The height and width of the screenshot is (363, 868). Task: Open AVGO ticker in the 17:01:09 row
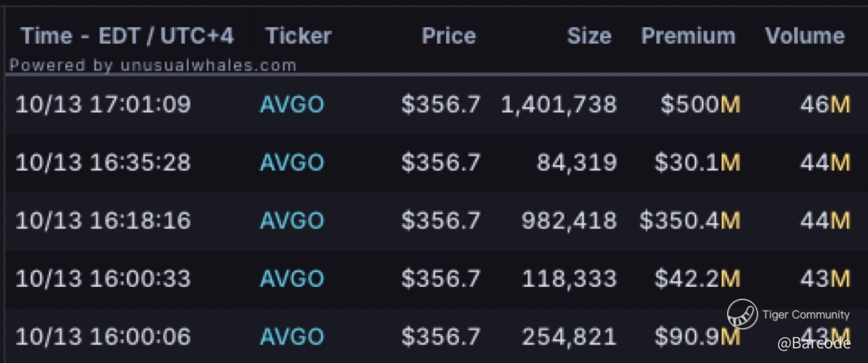292,105
